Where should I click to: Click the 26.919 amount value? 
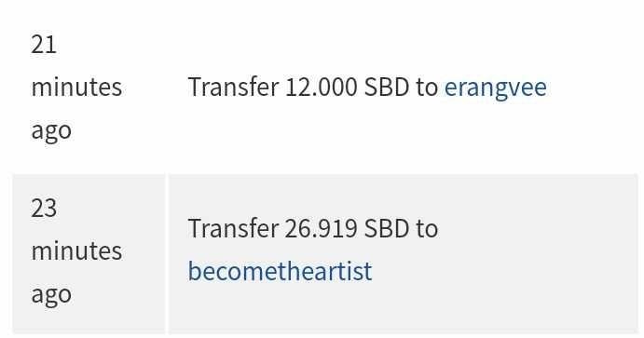[321, 229]
